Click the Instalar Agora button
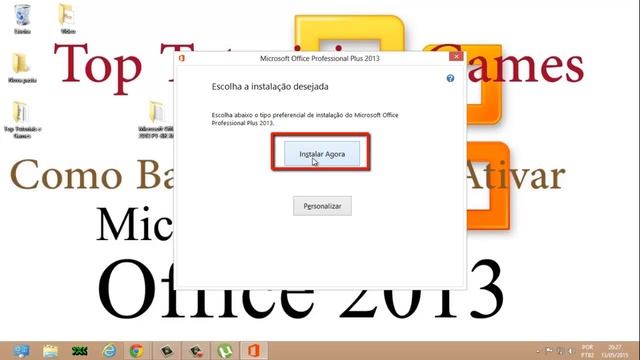 [x=322, y=154]
